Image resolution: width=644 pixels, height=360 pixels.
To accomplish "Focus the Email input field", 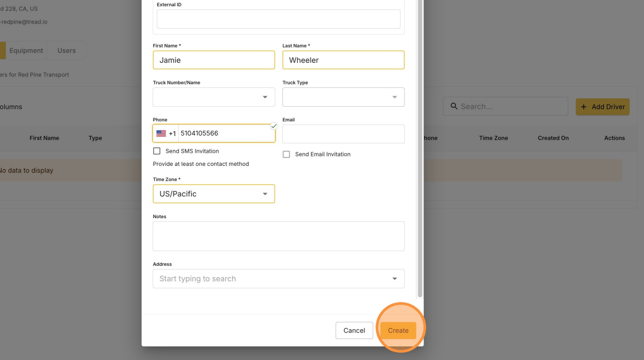I will point(343,134).
